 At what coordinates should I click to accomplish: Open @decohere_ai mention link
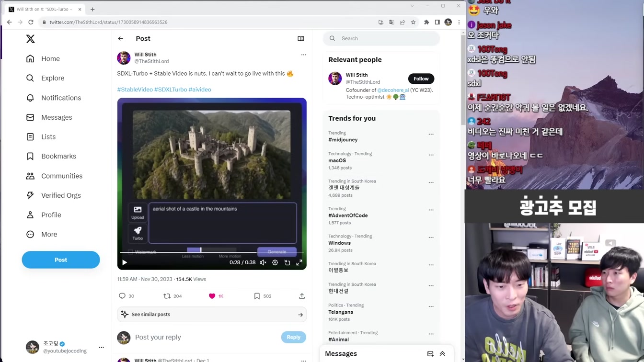click(393, 90)
